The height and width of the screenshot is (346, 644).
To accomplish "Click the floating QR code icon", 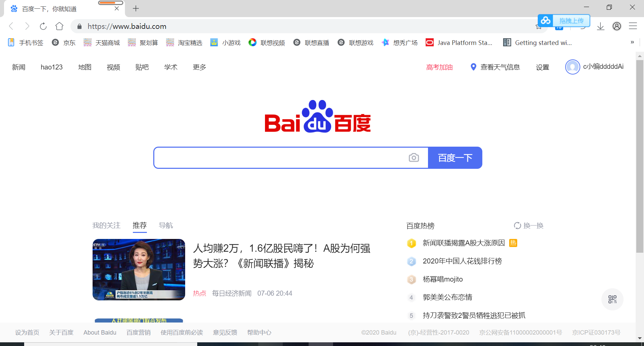I will (612, 299).
